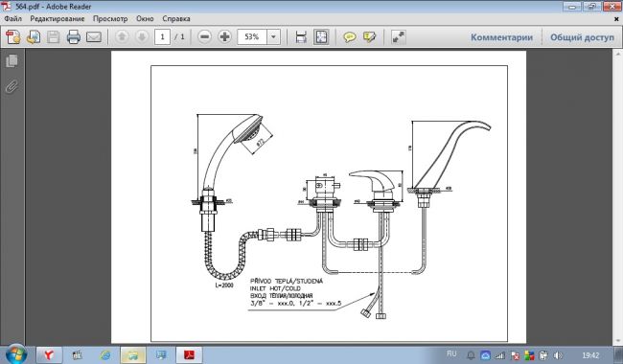Open the Комментарии pane

tap(501, 37)
